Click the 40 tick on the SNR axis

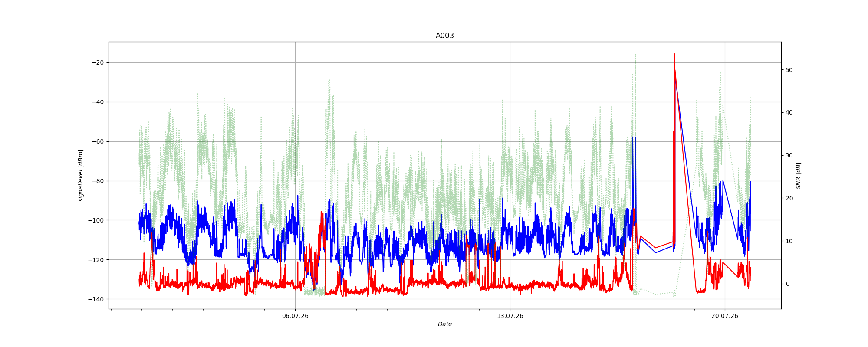click(789, 113)
